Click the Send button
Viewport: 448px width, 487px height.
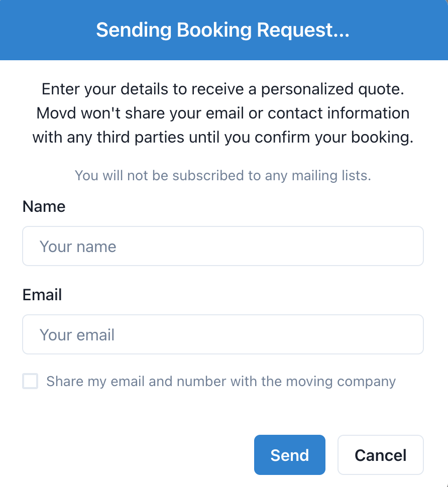(x=289, y=455)
